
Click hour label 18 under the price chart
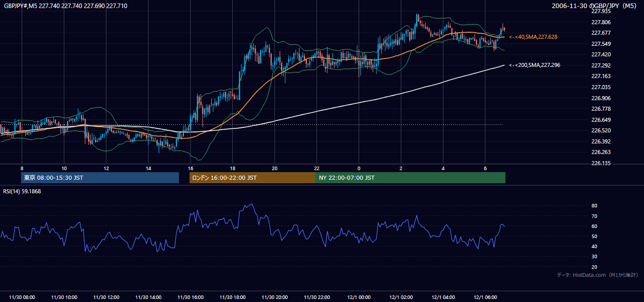pyautogui.click(x=232, y=168)
